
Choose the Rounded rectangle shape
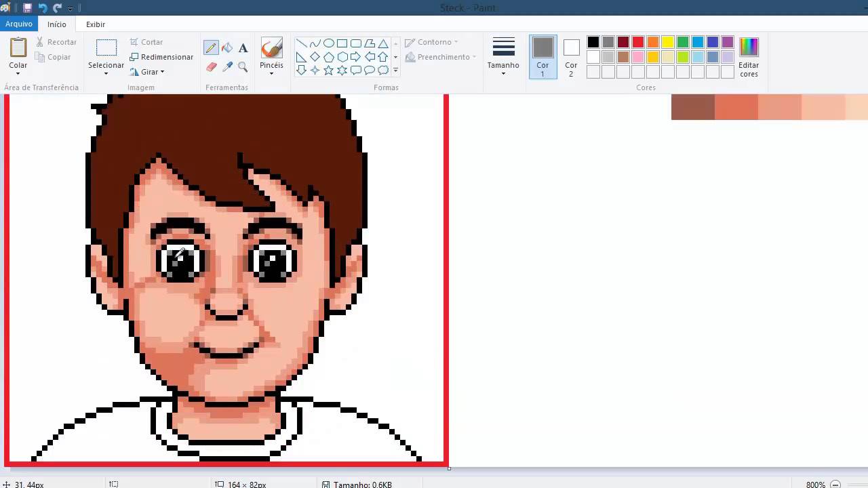[x=356, y=43]
